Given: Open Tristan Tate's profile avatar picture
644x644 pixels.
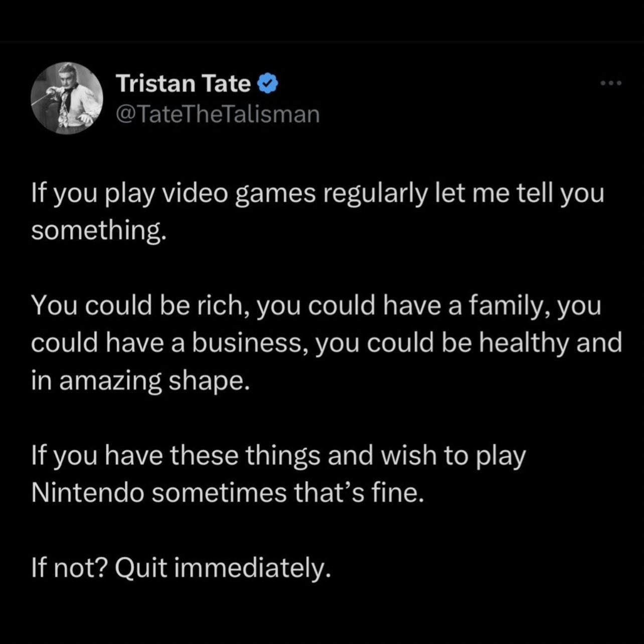Looking at the screenshot, I should [x=67, y=98].
